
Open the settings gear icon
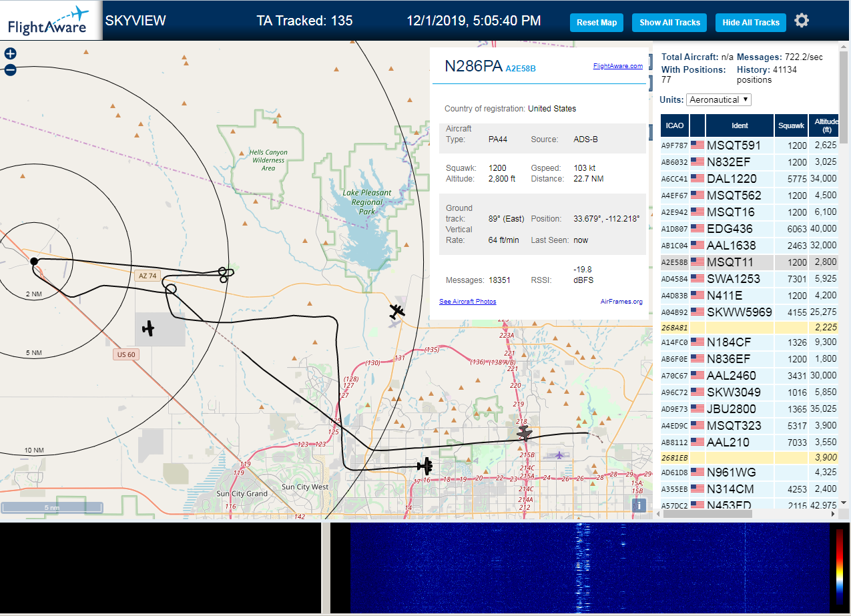tap(802, 21)
